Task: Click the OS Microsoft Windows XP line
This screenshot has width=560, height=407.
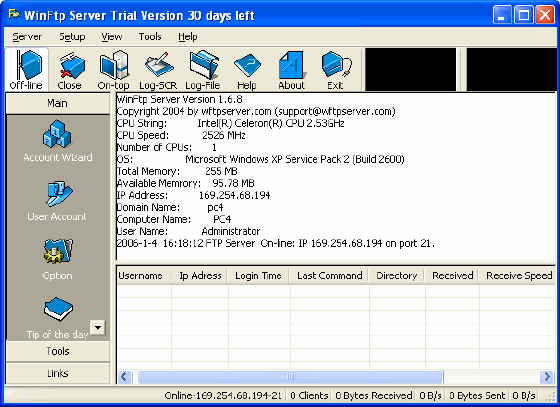Action: click(x=261, y=159)
